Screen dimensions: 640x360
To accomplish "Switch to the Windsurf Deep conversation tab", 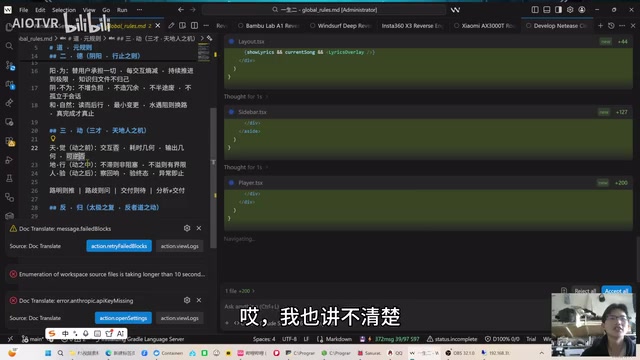I will (340, 26).
